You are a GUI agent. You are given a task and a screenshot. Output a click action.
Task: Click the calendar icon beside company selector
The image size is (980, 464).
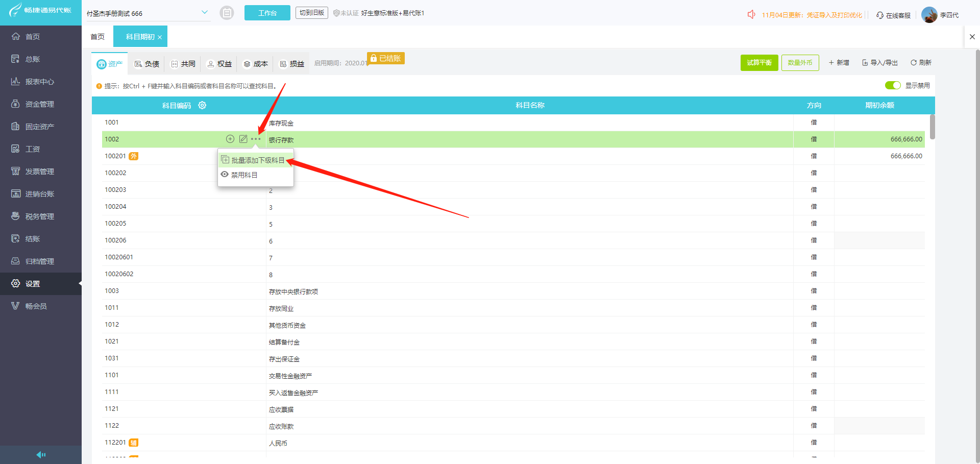(x=227, y=13)
